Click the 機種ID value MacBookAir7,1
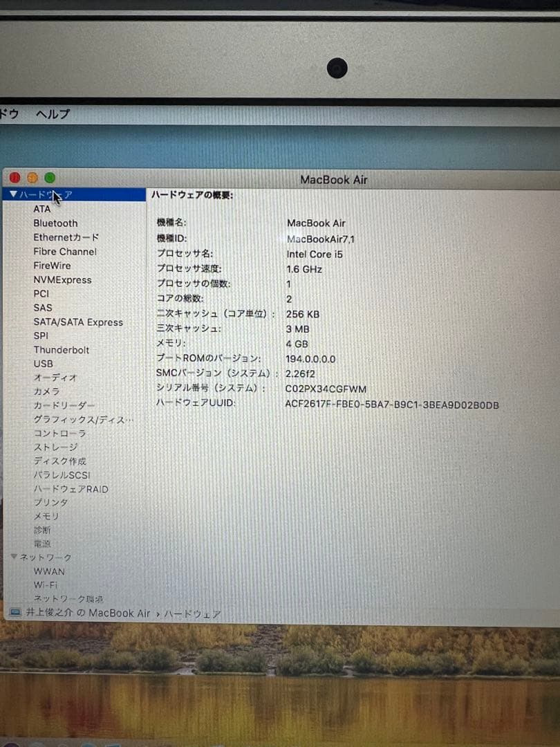 click(321, 239)
